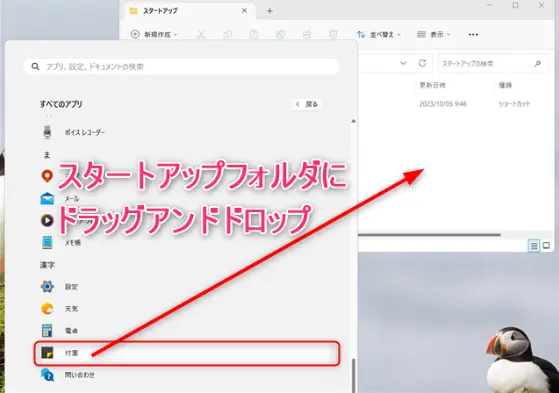Viewport: 559px width, 393px height.
Task: Expand the address bar history chevron
Action: 403,63
